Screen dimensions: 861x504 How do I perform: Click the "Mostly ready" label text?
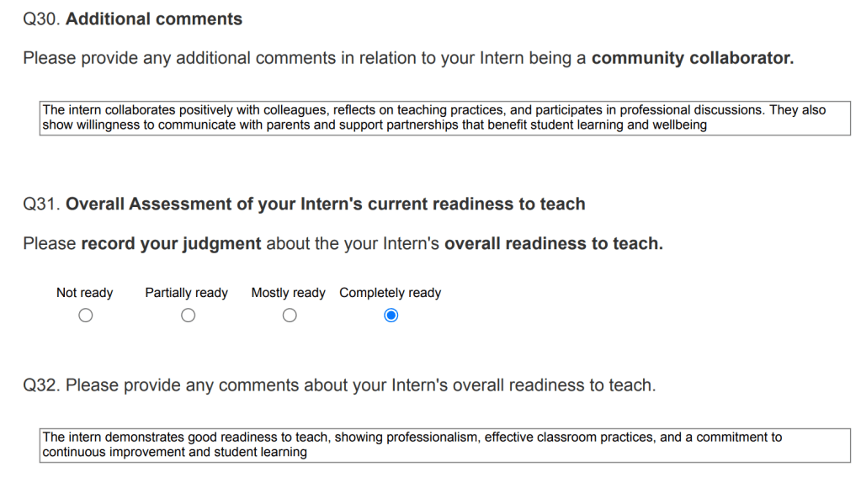pyautogui.click(x=288, y=293)
